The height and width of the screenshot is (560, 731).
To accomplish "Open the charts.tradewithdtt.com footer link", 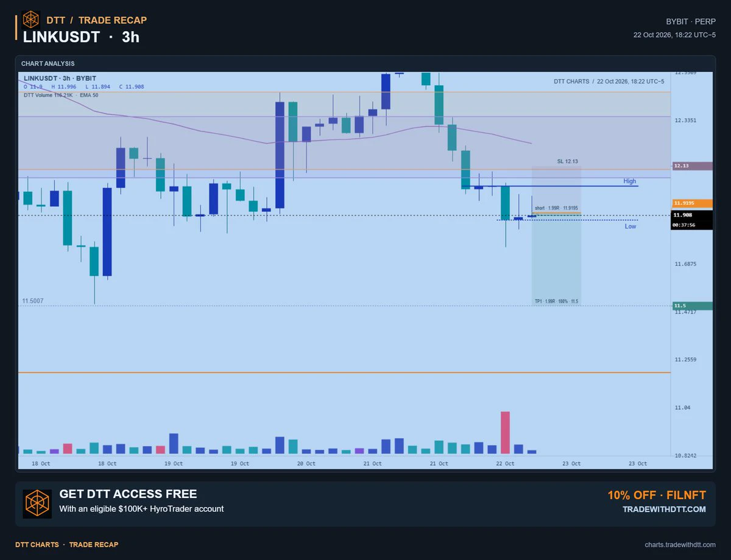I will tap(680, 544).
